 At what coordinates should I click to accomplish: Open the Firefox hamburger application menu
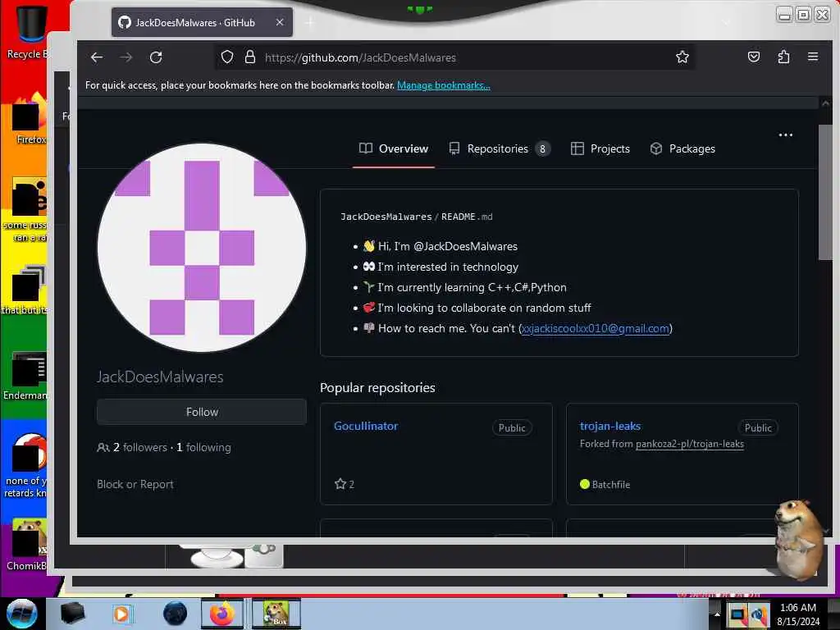click(x=813, y=57)
